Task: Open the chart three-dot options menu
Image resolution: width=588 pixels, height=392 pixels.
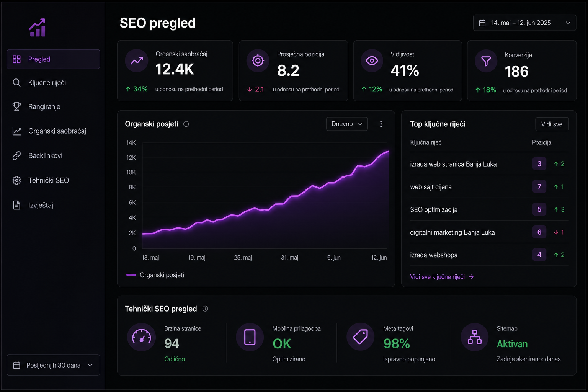Action: click(381, 124)
